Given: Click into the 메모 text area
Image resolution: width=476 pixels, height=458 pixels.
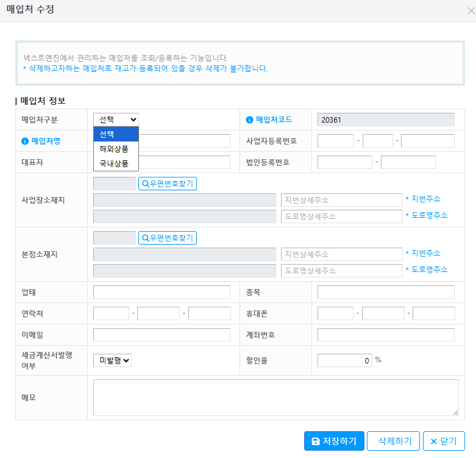Looking at the screenshot, I should (275, 398).
